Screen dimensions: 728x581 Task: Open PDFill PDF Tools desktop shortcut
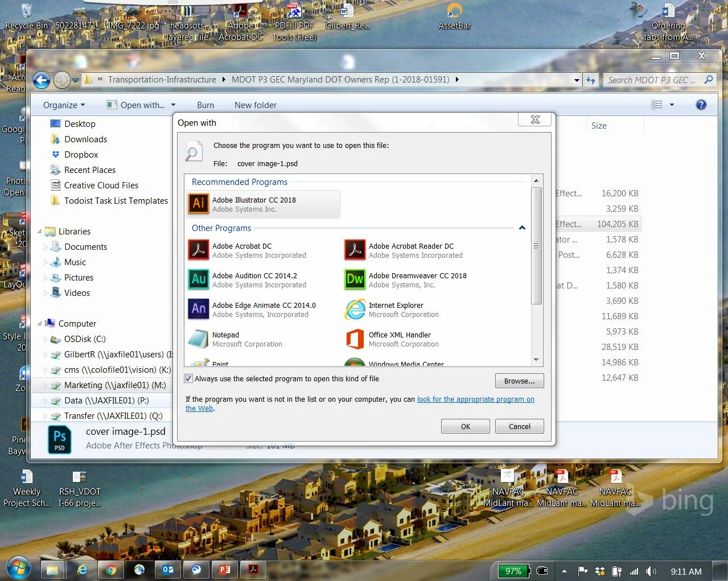click(294, 22)
